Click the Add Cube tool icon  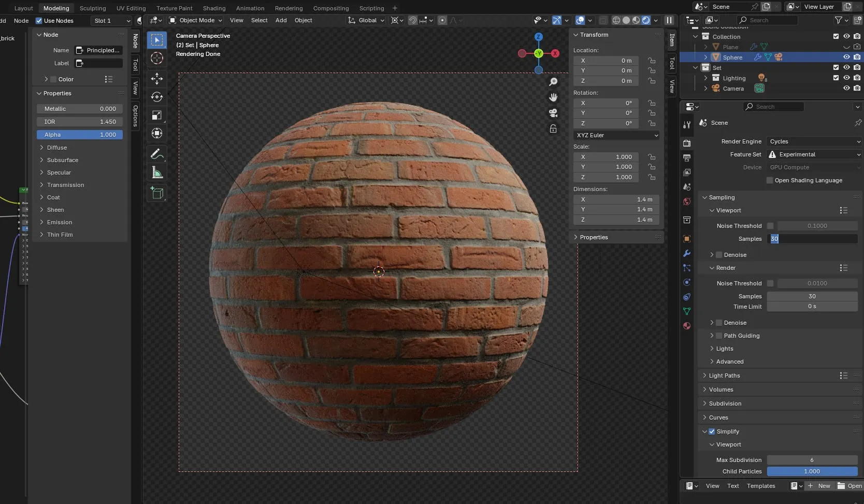[157, 193]
